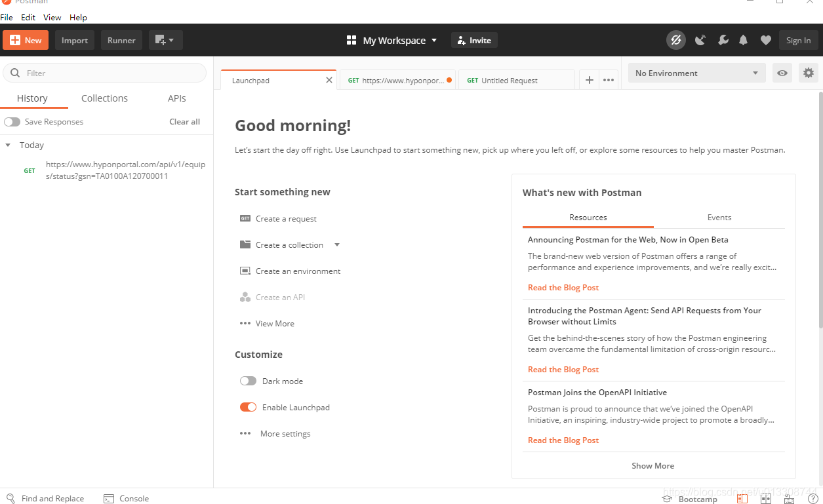The height and width of the screenshot is (504, 823).
Task: Switch to the APIs sidebar tab
Action: 177,98
